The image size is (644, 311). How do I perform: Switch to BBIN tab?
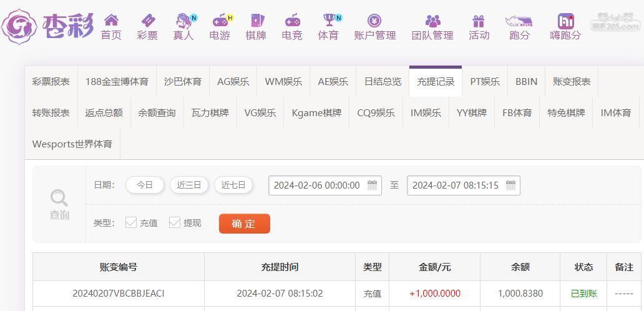pyautogui.click(x=527, y=81)
